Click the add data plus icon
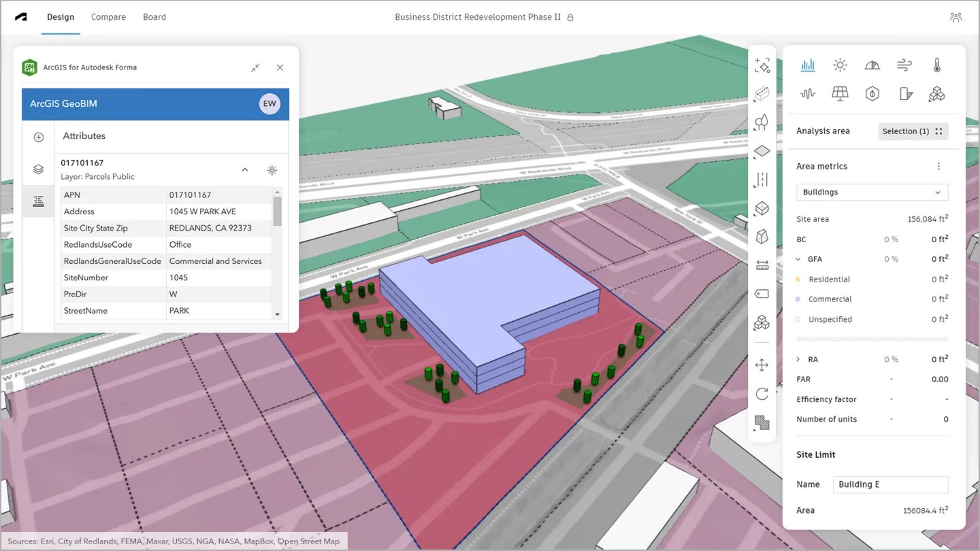 tap(38, 137)
